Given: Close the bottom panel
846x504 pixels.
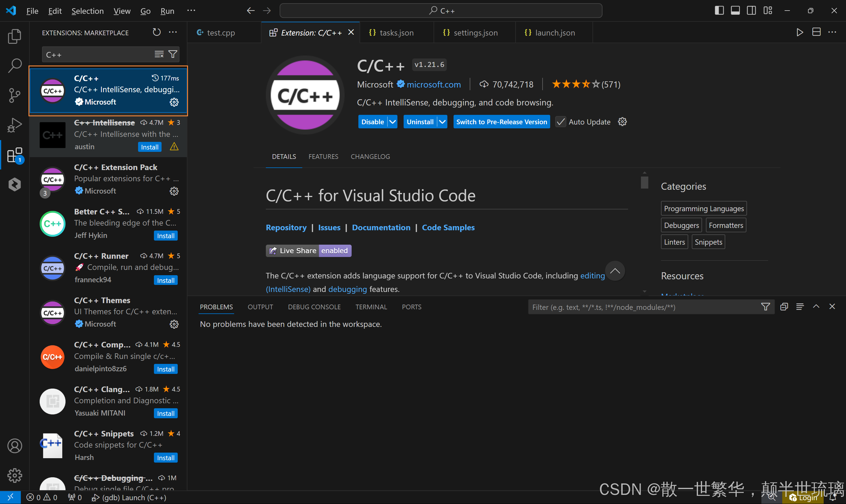Looking at the screenshot, I should click(832, 307).
